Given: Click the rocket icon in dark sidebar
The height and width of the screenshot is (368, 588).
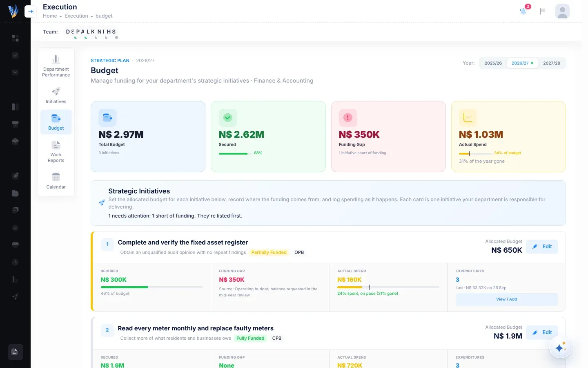Looking at the screenshot, I should tap(15, 297).
